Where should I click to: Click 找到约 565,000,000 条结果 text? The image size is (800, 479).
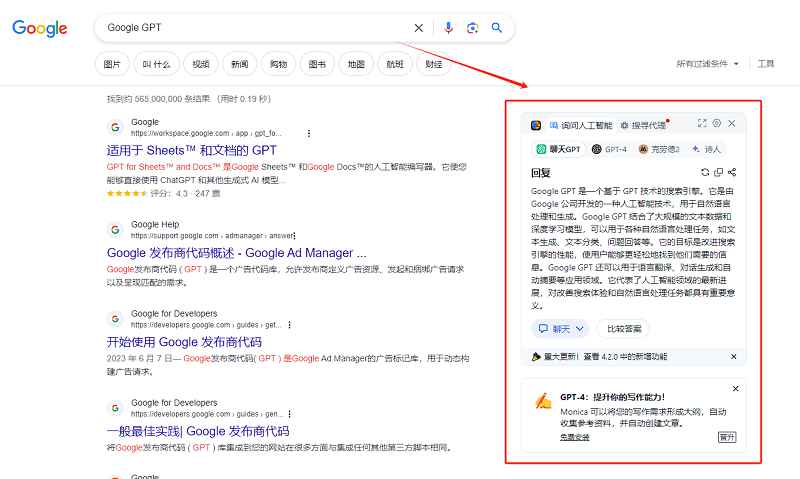coord(158,99)
